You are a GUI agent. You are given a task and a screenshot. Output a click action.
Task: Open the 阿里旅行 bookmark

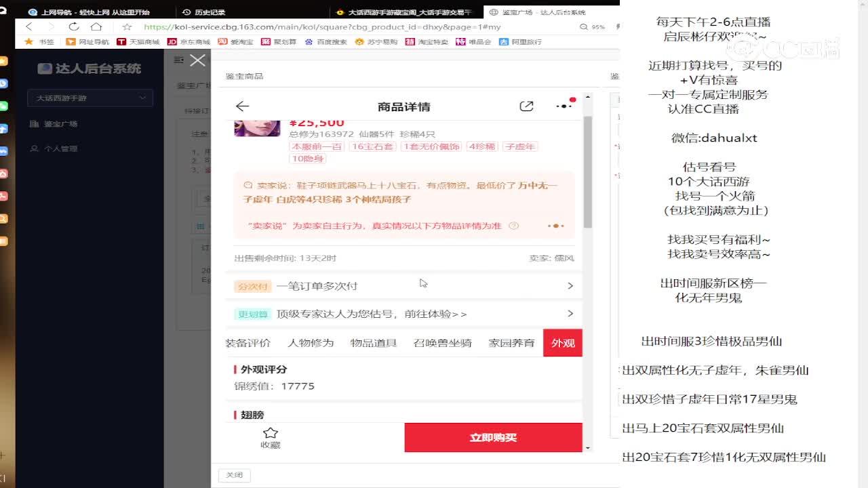coord(520,42)
